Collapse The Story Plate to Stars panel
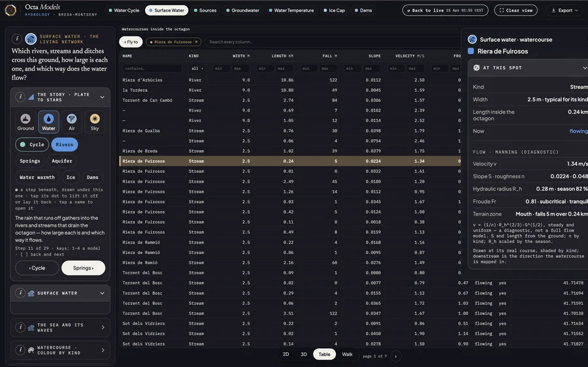 102,97
